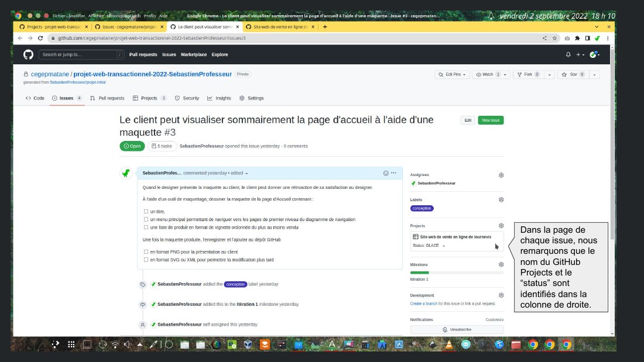Click the Customize notifications link
The width and height of the screenshot is (644, 362).
(x=495, y=320)
